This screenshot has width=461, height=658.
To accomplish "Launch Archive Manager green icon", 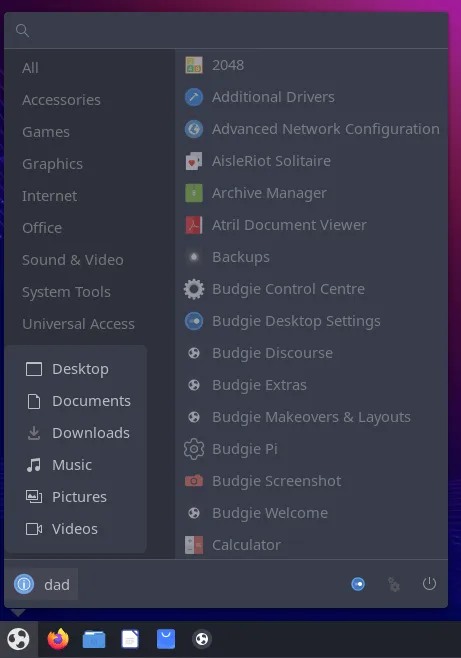I will tap(194, 193).
